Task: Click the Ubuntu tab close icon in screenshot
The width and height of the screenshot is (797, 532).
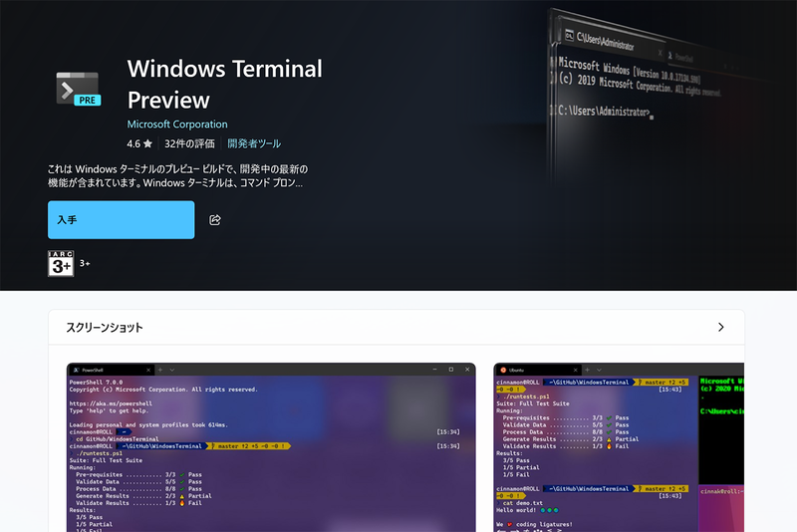Action: [576, 370]
